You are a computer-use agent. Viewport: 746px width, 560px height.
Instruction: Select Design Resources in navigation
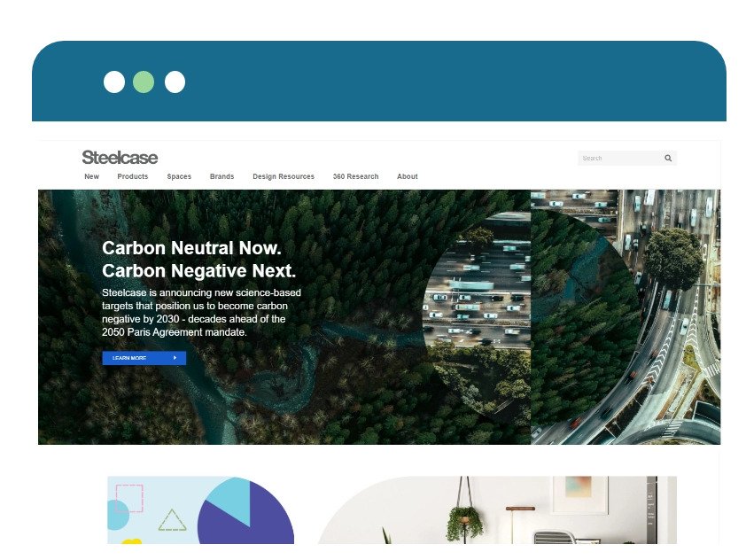pyautogui.click(x=284, y=176)
